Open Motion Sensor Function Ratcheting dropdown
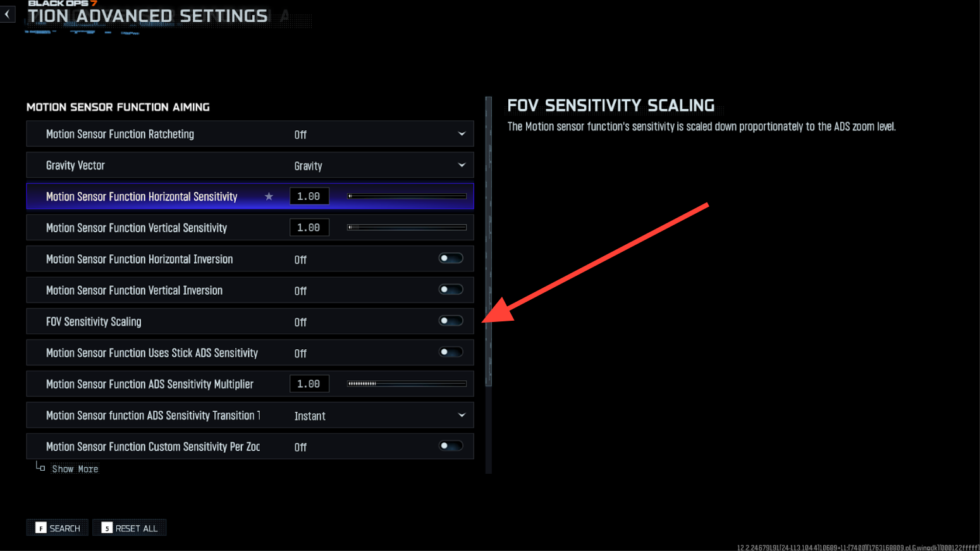 (x=462, y=134)
